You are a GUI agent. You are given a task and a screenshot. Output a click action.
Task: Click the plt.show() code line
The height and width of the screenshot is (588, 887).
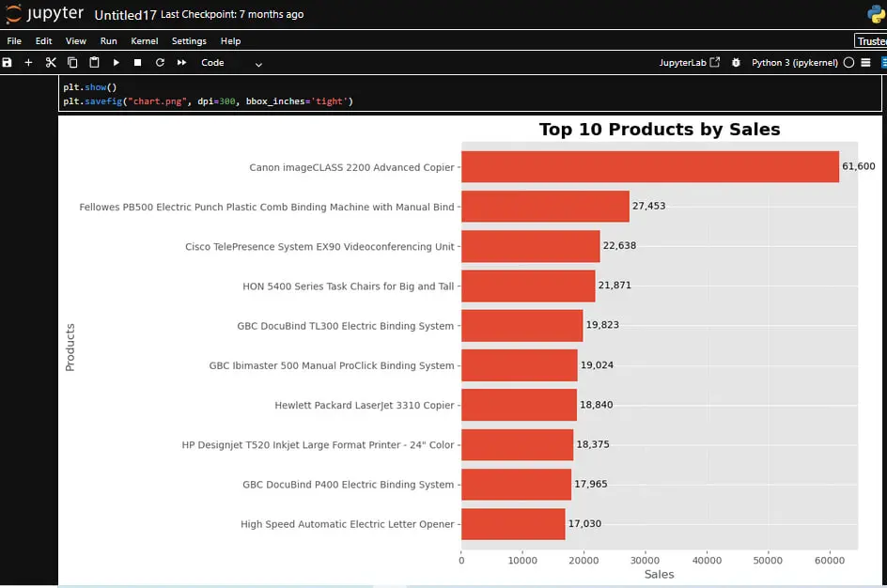[x=90, y=87]
